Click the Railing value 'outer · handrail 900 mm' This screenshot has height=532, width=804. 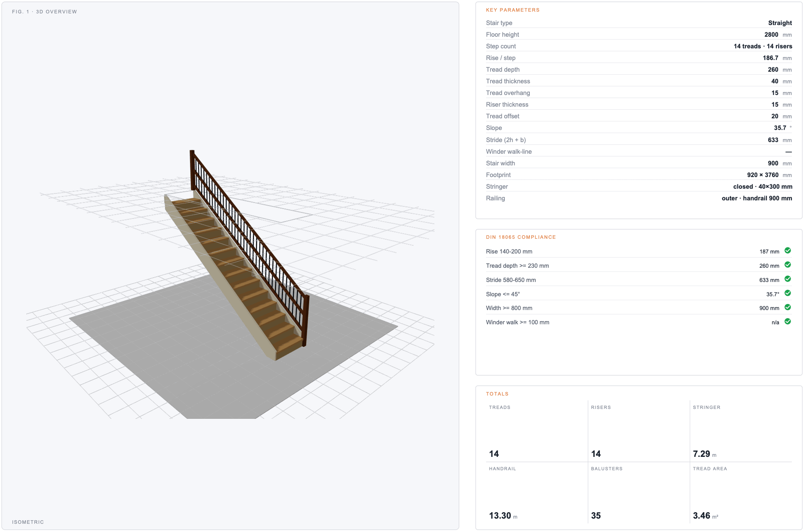(757, 198)
